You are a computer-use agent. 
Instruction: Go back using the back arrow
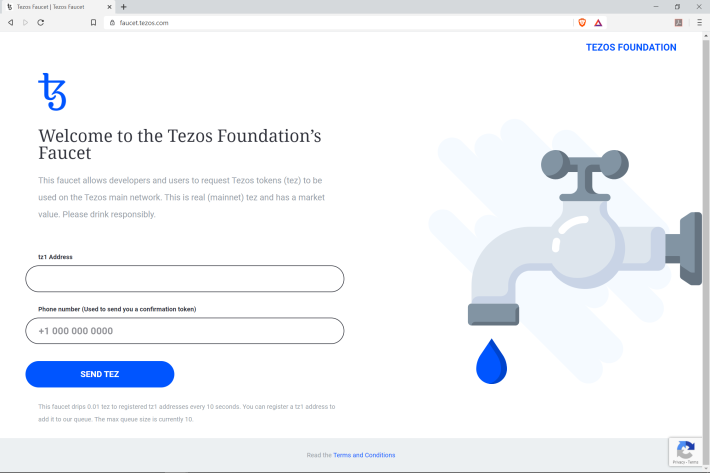10,23
